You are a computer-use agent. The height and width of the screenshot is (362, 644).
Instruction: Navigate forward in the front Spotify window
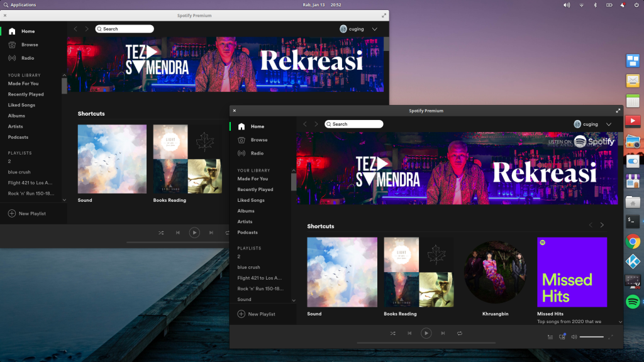[316, 124]
